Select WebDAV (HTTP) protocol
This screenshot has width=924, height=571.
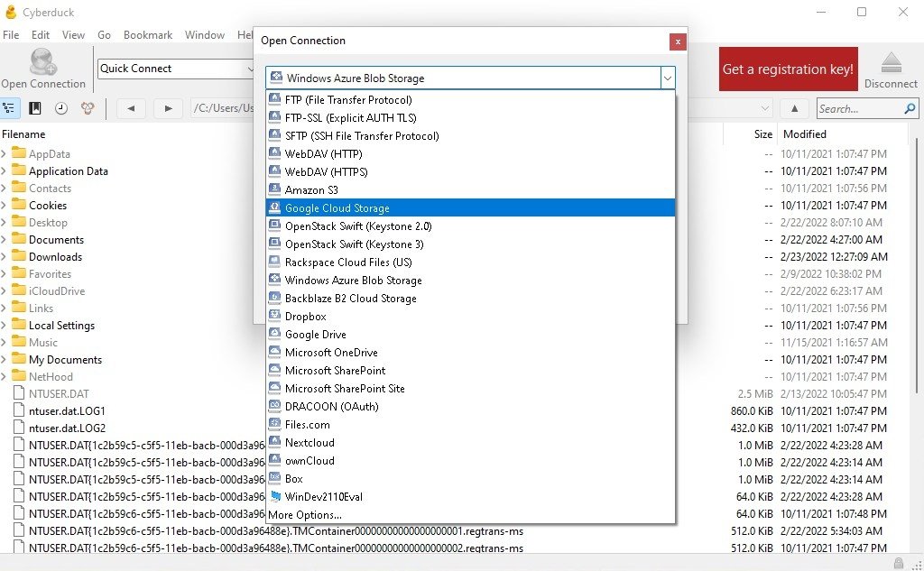pos(470,153)
